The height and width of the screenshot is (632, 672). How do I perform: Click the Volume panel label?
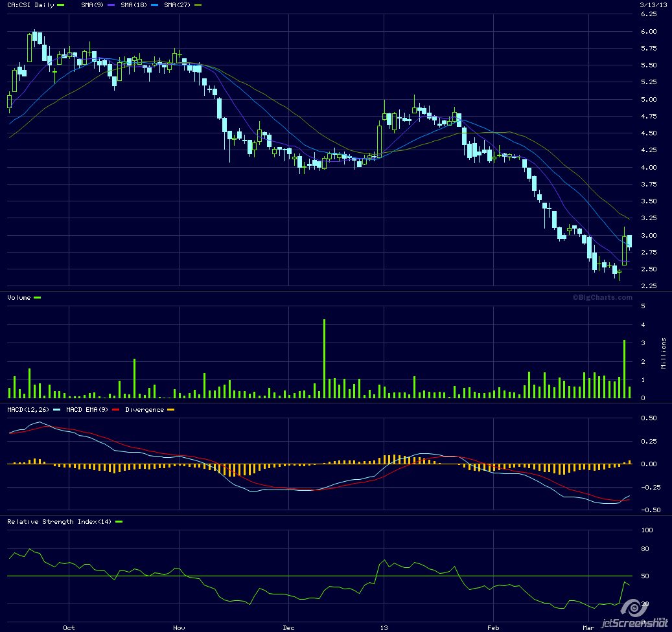click(19, 298)
